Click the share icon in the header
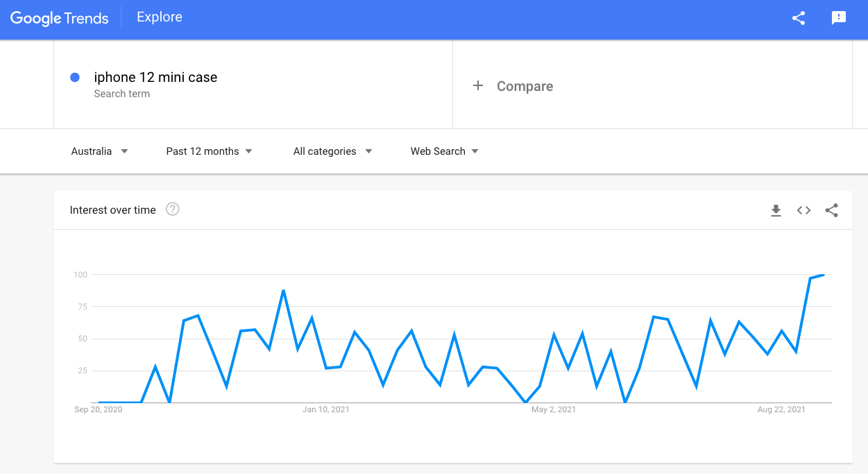The image size is (868, 474). tap(799, 19)
